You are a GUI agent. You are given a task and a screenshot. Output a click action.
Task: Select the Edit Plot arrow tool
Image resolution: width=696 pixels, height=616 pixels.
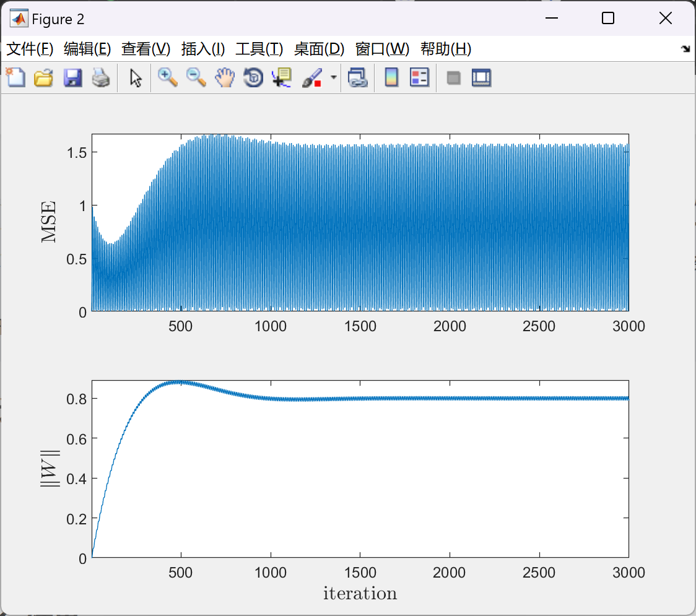click(x=136, y=78)
